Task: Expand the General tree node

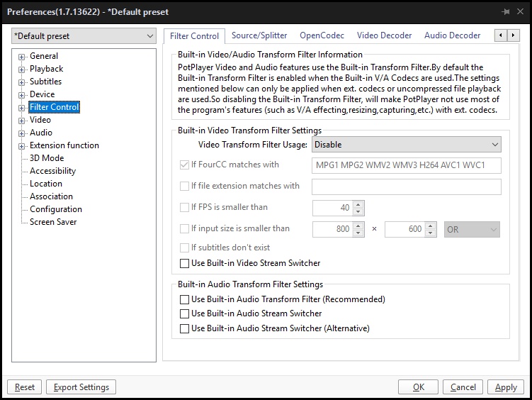Action: pos(21,57)
